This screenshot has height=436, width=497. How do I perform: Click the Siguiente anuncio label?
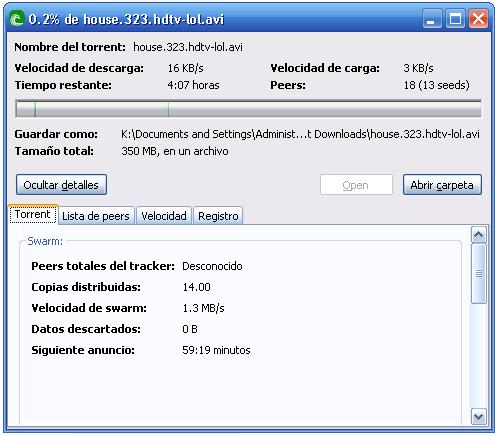(83, 350)
